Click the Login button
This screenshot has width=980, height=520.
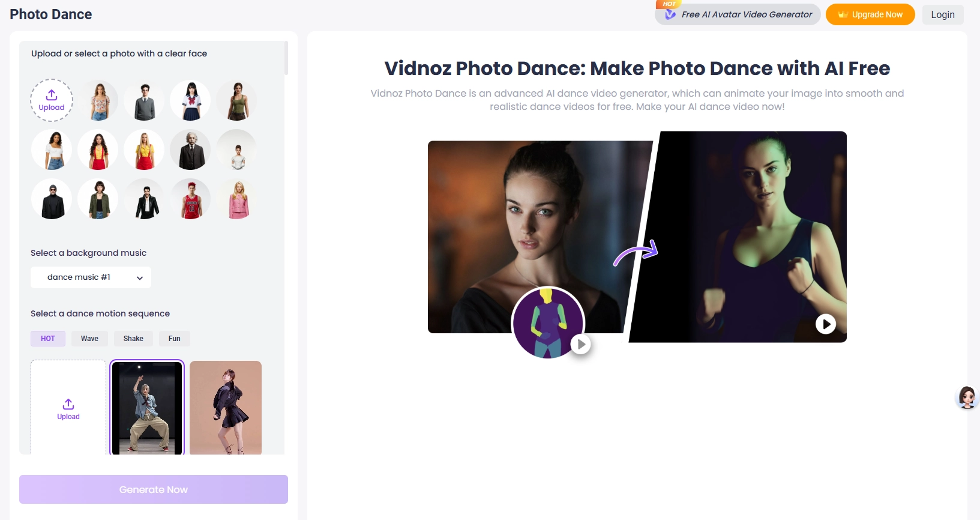pyautogui.click(x=943, y=14)
